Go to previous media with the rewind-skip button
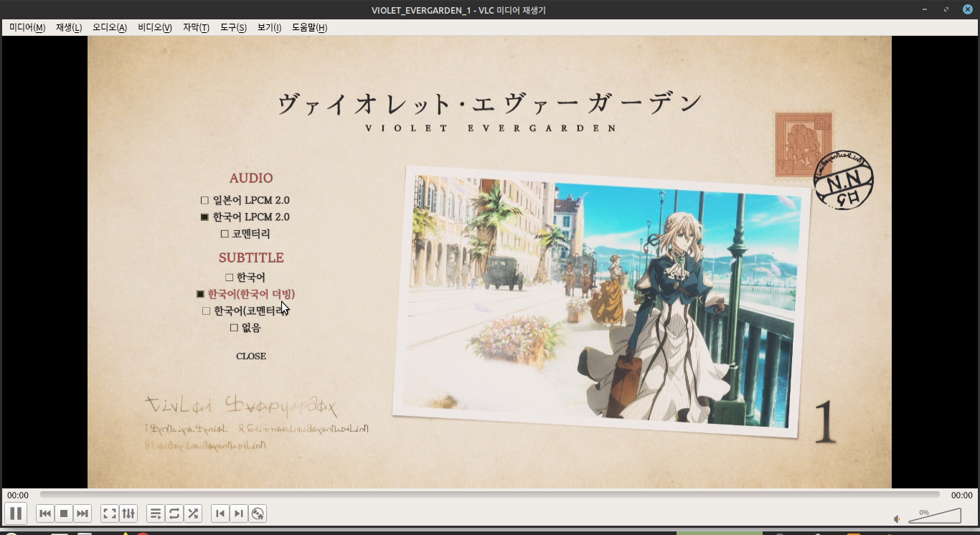The width and height of the screenshot is (980, 535). (45, 513)
